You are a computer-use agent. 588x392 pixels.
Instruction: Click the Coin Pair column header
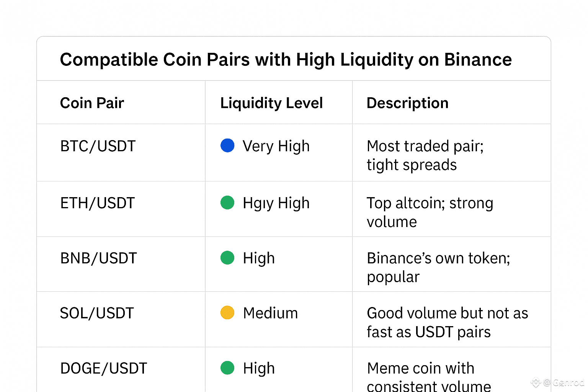tap(92, 103)
